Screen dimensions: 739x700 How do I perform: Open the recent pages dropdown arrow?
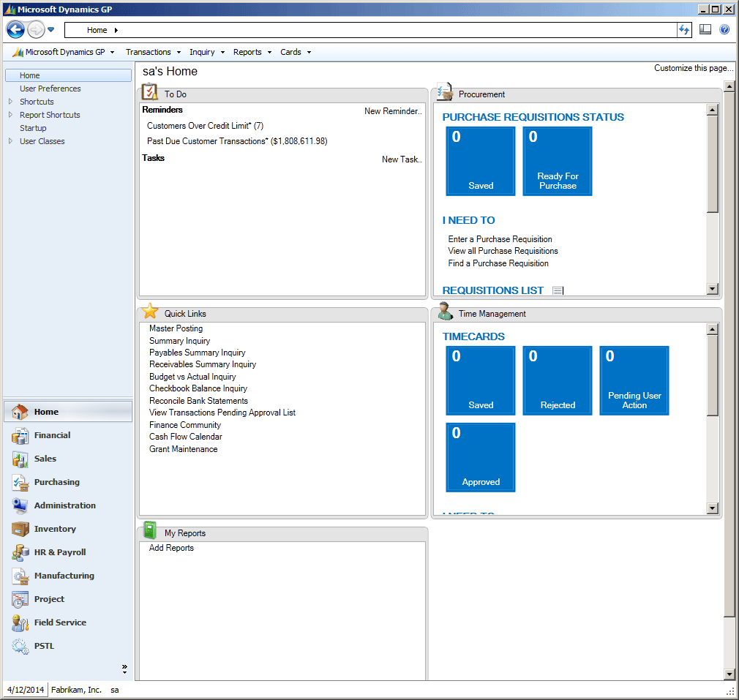click(x=51, y=30)
